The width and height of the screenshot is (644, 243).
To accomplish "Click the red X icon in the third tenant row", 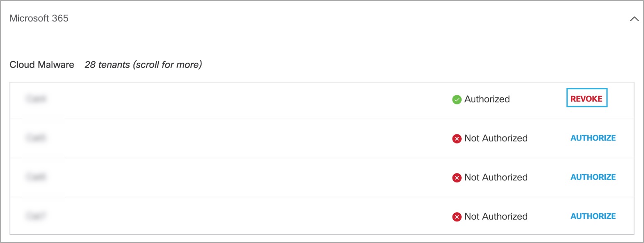I will click(457, 177).
